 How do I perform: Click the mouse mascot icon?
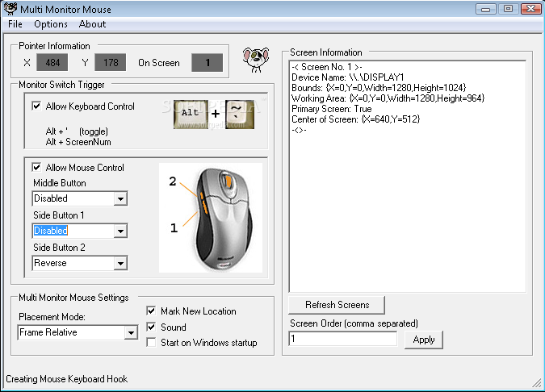(x=256, y=60)
